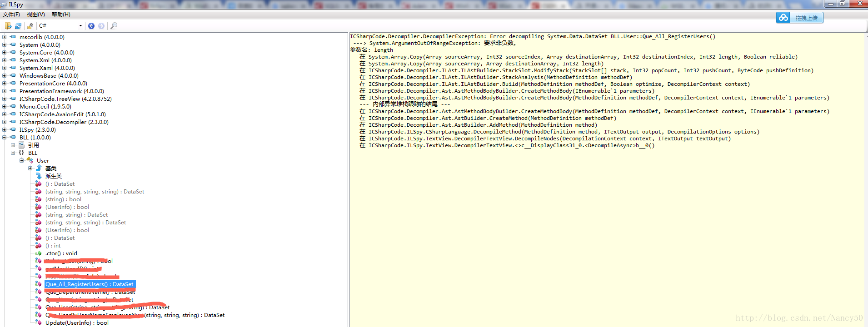This screenshot has height=327, width=868.
Task: Expand the 基类 base types node
Action: tap(30, 168)
